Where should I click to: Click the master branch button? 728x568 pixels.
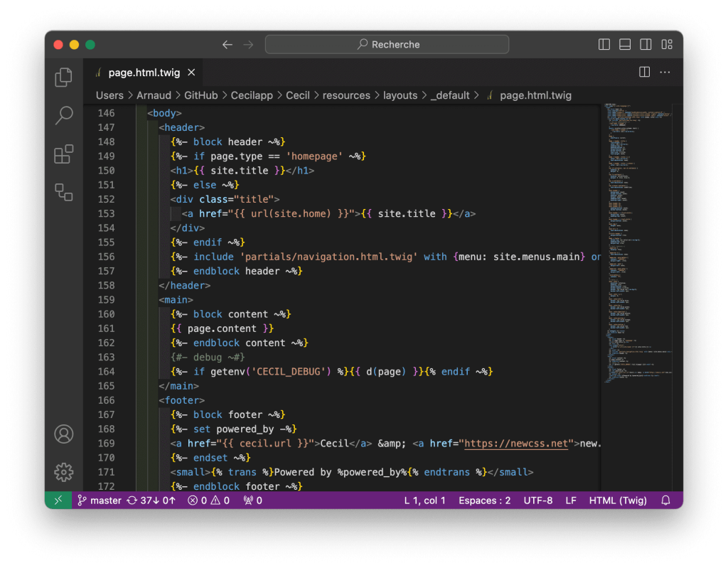point(100,500)
